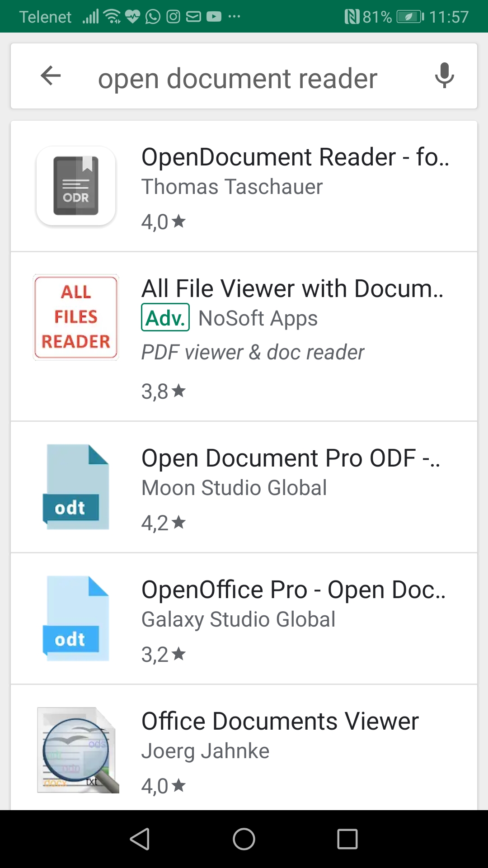Tap the back arrow in search bar
Viewport: 488px width, 868px height.
(51, 75)
